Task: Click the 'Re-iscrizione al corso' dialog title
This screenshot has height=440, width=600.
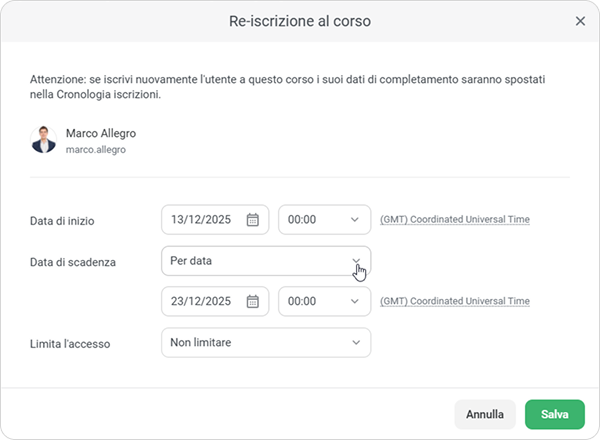Action: (299, 21)
